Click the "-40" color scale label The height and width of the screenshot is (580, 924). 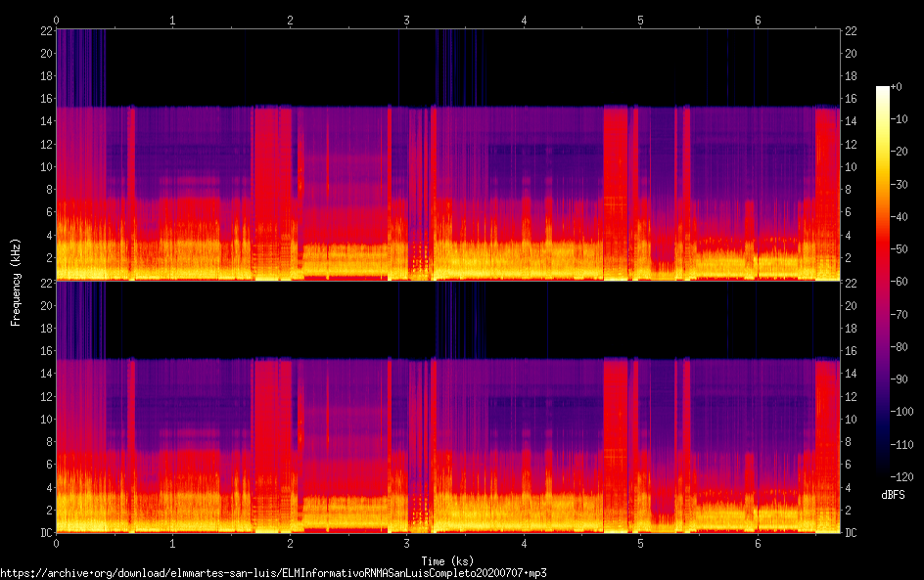899,217
